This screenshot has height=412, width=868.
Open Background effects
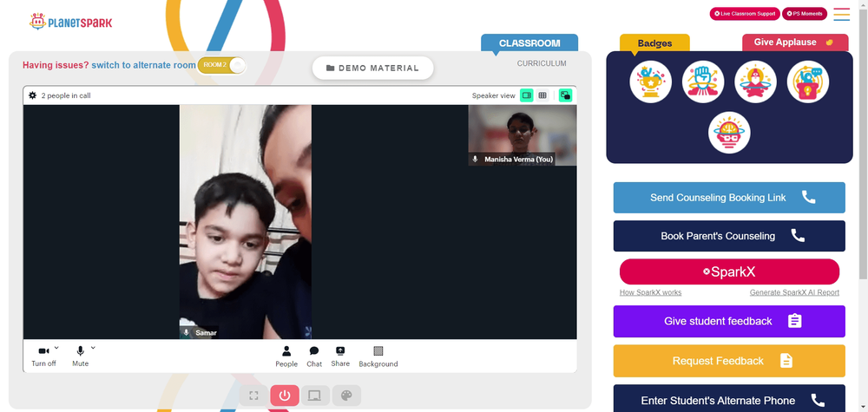tap(378, 356)
